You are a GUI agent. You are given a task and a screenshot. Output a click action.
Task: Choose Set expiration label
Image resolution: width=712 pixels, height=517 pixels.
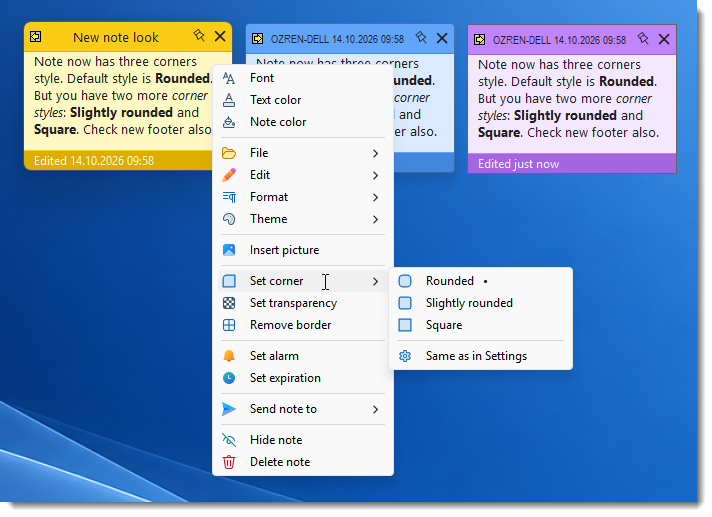point(285,378)
